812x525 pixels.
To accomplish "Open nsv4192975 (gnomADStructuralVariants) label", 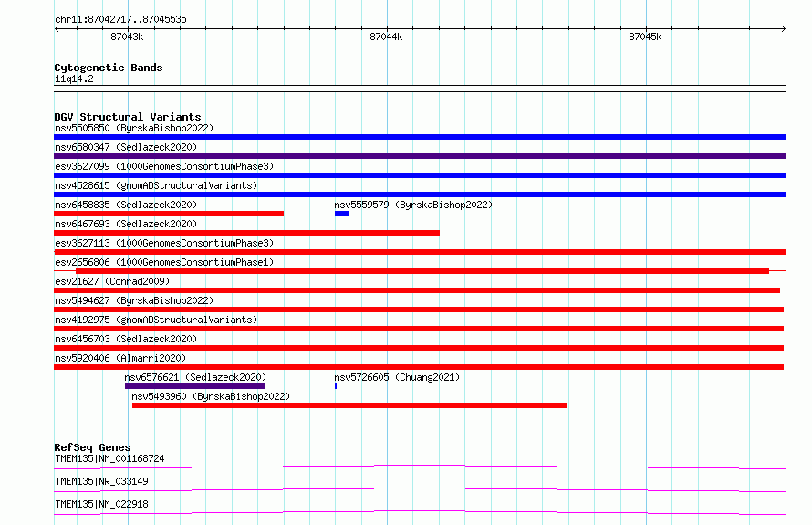I will (x=156, y=320).
